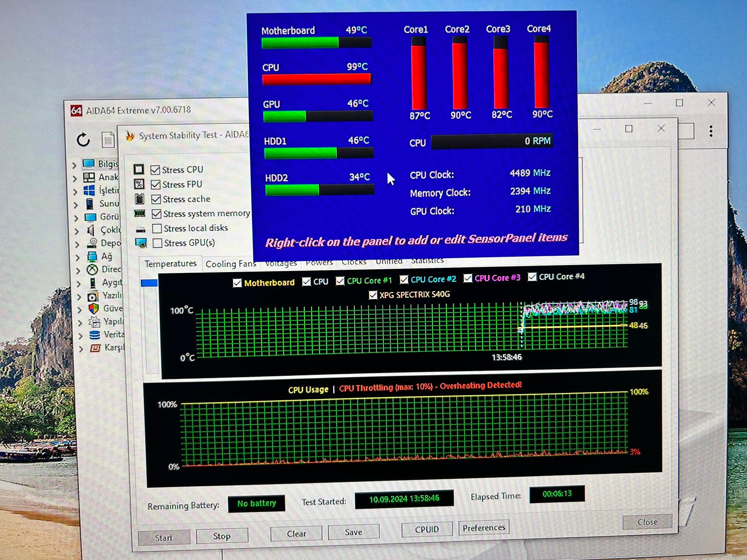
Task: Select the Yazılım software icon in tree
Action: 93,296
